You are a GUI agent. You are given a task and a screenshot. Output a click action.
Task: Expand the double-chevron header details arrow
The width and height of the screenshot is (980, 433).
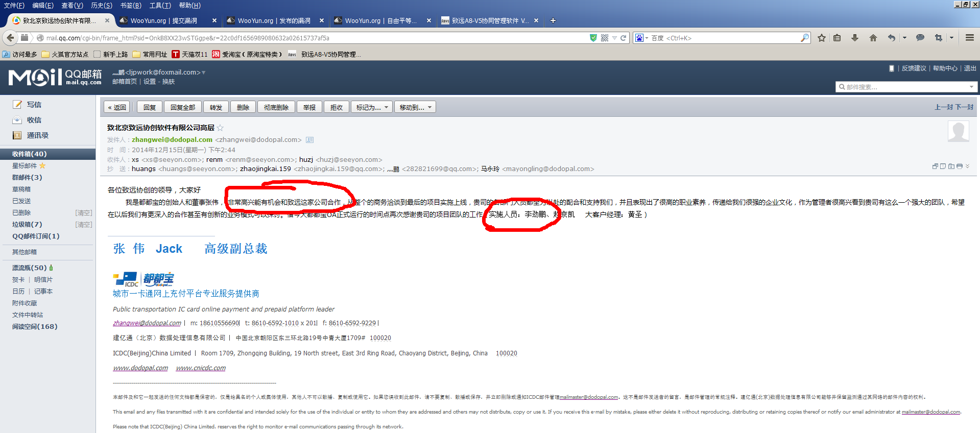pos(967,166)
